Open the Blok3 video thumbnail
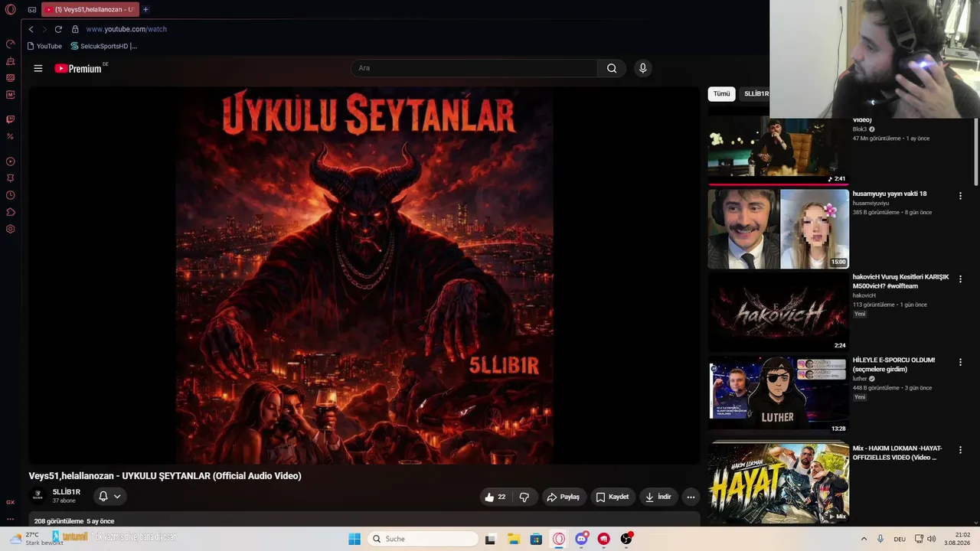Screen dimensions: 980x551 coord(778,151)
